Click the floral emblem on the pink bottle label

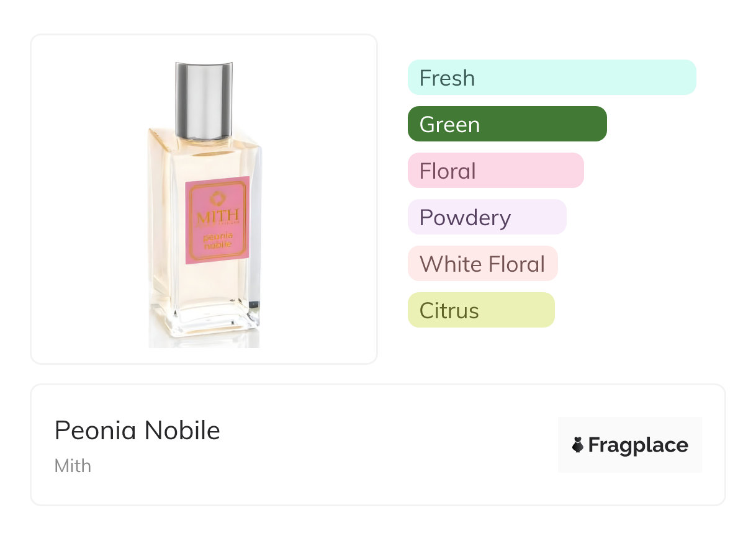(x=217, y=199)
